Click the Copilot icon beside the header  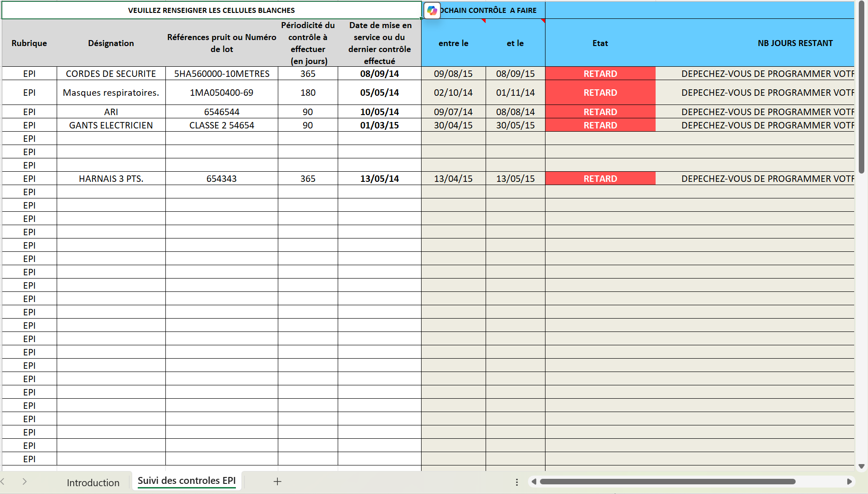click(432, 11)
